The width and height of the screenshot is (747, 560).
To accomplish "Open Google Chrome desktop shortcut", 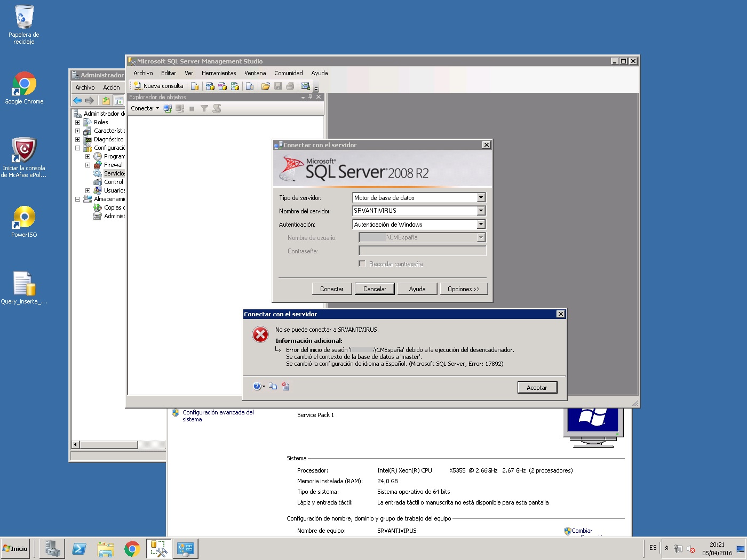I will (24, 88).
